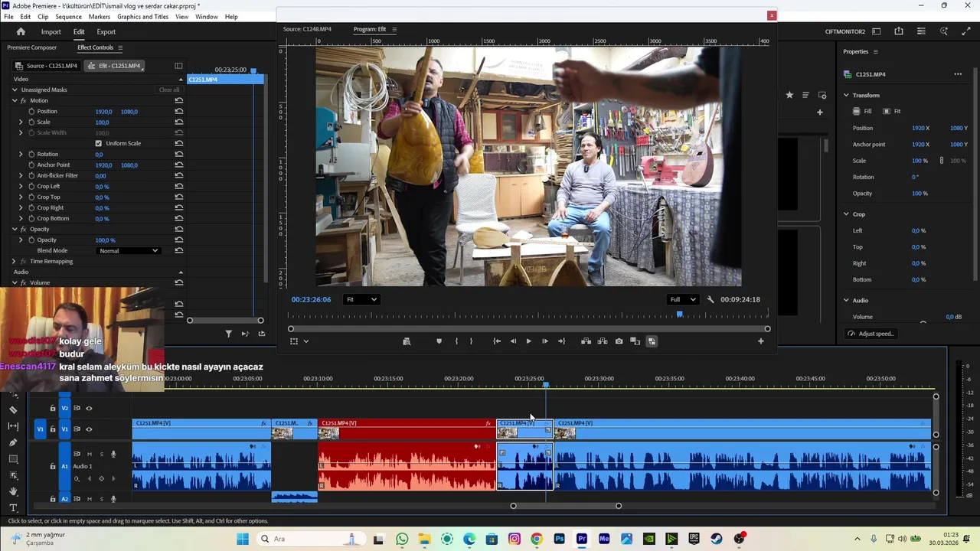Open the Blend Mode dropdown
The image size is (980, 551).
(x=129, y=251)
